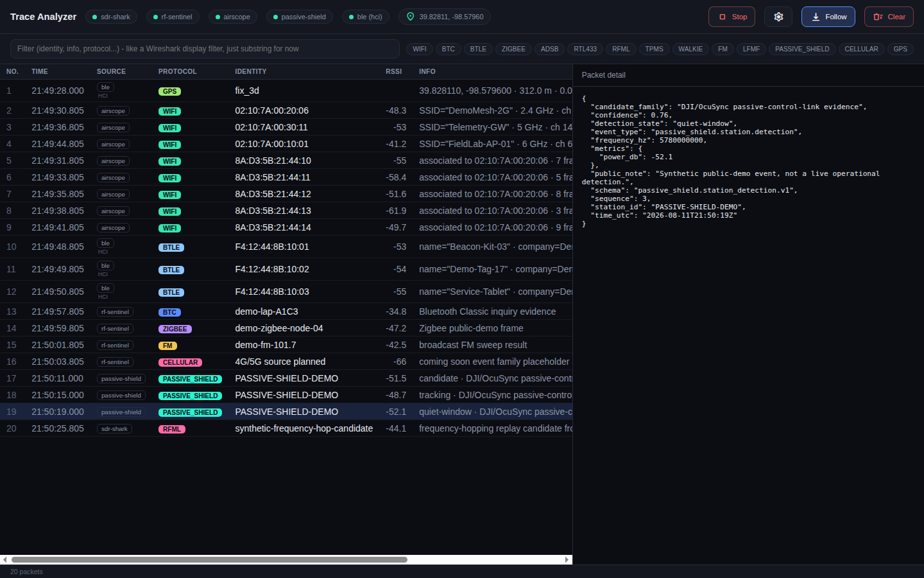The width and height of the screenshot is (924, 578).
Task: Select packet with SSID FieldLab-AP-01
Action: click(x=286, y=144)
